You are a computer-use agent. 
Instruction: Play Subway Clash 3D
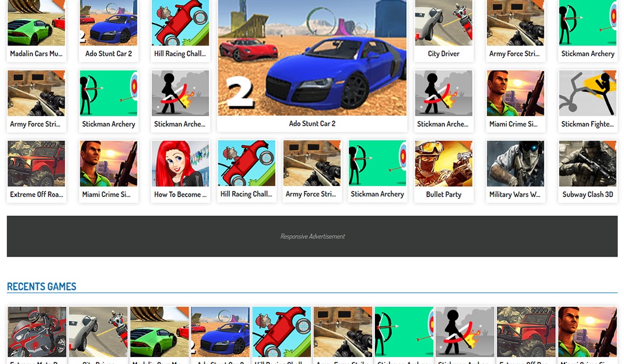(x=588, y=163)
